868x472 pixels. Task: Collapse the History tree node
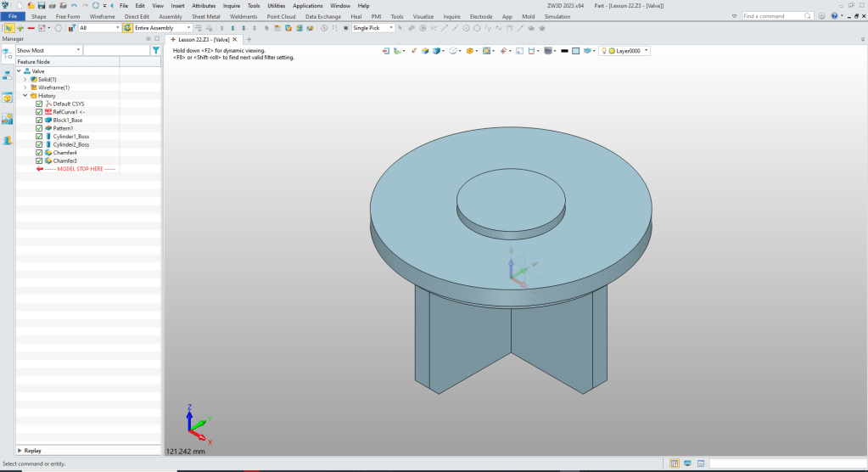(25, 96)
